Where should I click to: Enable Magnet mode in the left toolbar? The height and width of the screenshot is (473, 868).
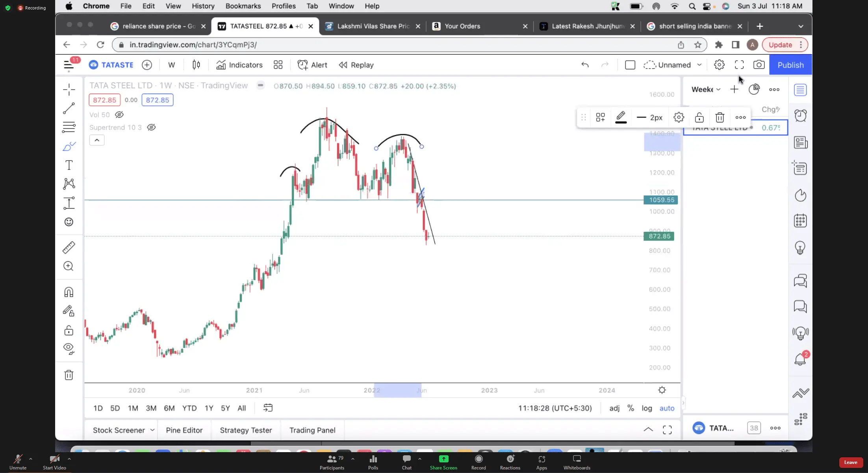point(69,292)
